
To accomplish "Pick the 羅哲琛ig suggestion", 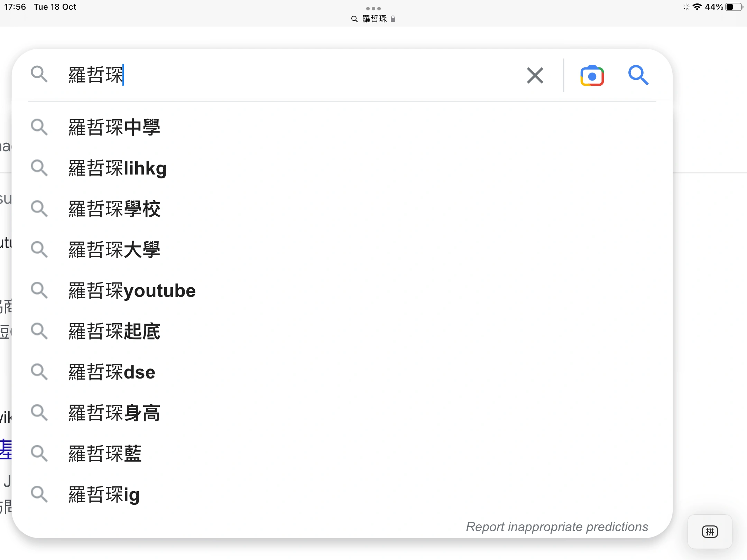I will [104, 494].
